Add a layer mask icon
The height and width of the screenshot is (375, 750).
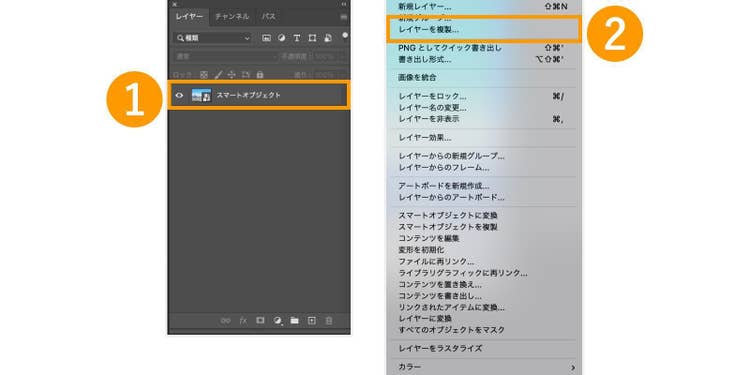pos(260,320)
